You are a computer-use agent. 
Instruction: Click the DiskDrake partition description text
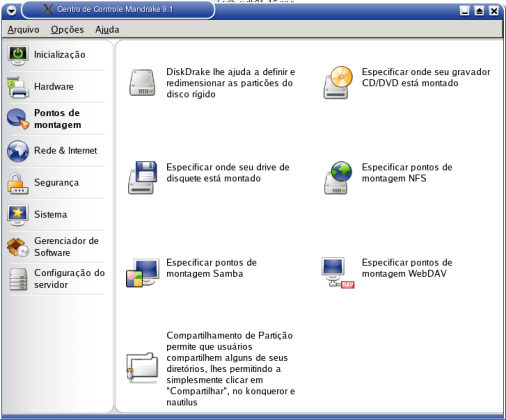(x=231, y=83)
